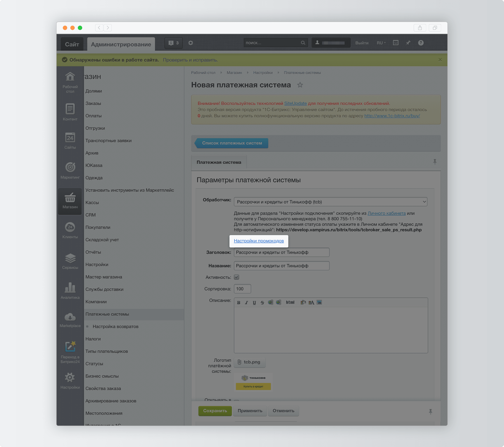Screen dimensions: 504x447
Task: Click the Отменить button
Action: click(283, 411)
